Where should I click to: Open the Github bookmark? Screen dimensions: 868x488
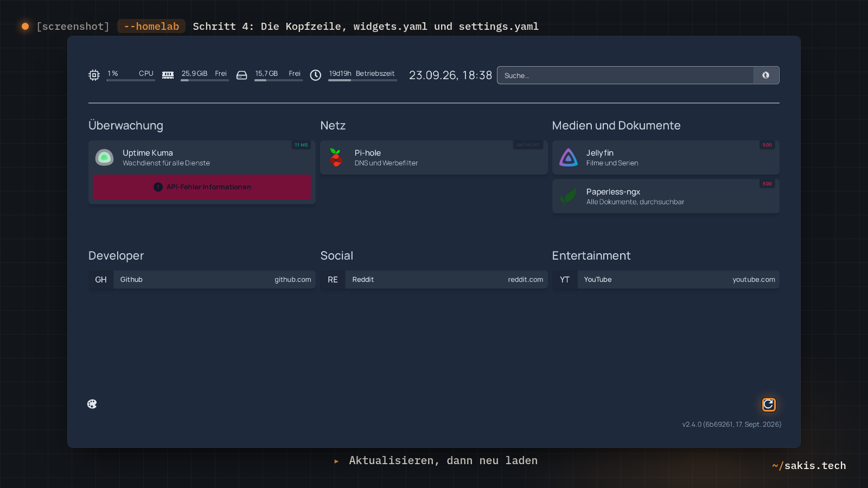pyautogui.click(x=202, y=280)
